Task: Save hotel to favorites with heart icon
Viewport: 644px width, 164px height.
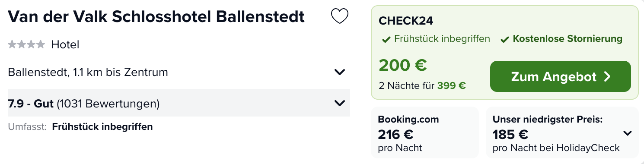Action: click(339, 16)
